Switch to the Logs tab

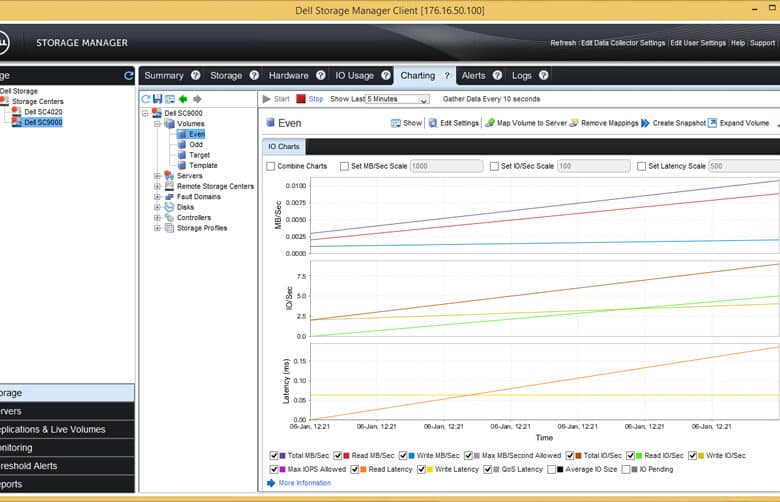522,76
